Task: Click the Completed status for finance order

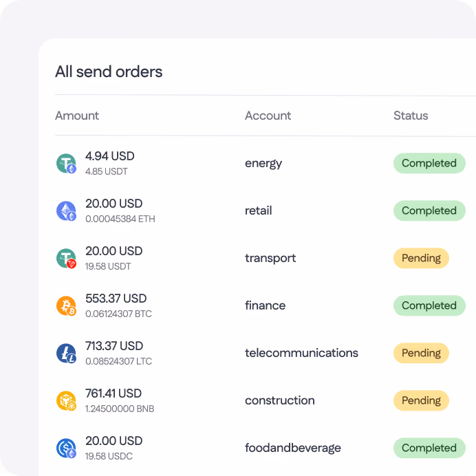Action: pyautogui.click(x=429, y=305)
